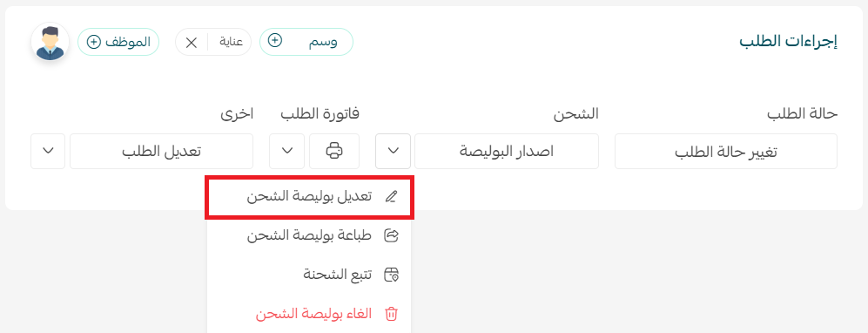The image size is (868, 333).
Task: Select تعديل بوليصة الشحن menu item
Action: pyautogui.click(x=309, y=197)
